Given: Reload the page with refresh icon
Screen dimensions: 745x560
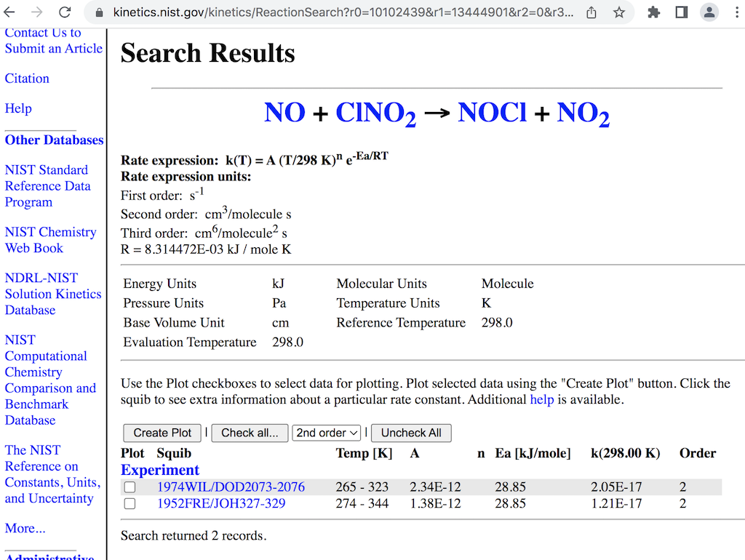Looking at the screenshot, I should tap(65, 12).
